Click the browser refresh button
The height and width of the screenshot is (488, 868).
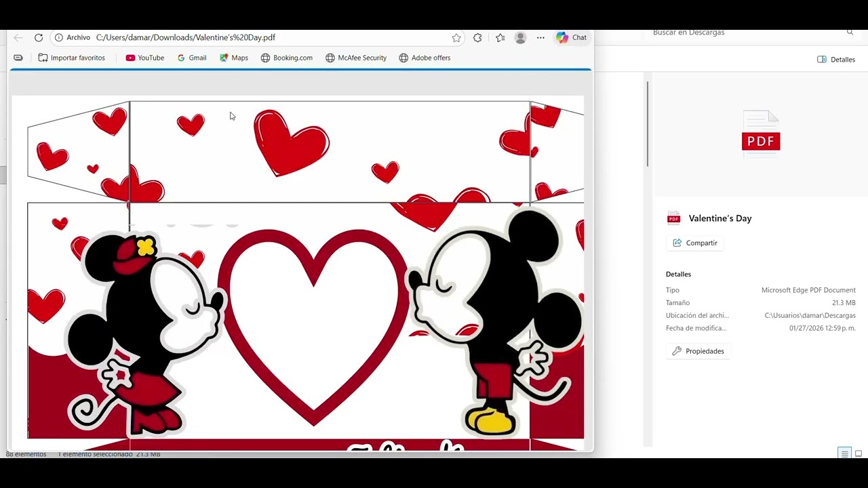point(39,38)
